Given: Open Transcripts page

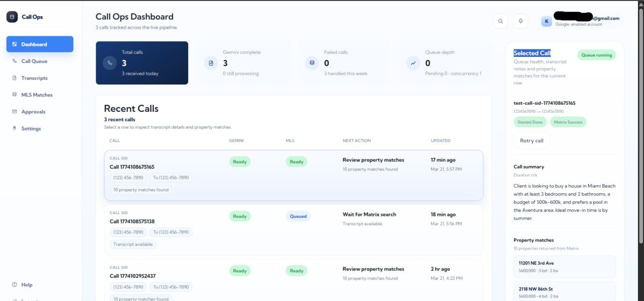Looking at the screenshot, I should (40, 78).
